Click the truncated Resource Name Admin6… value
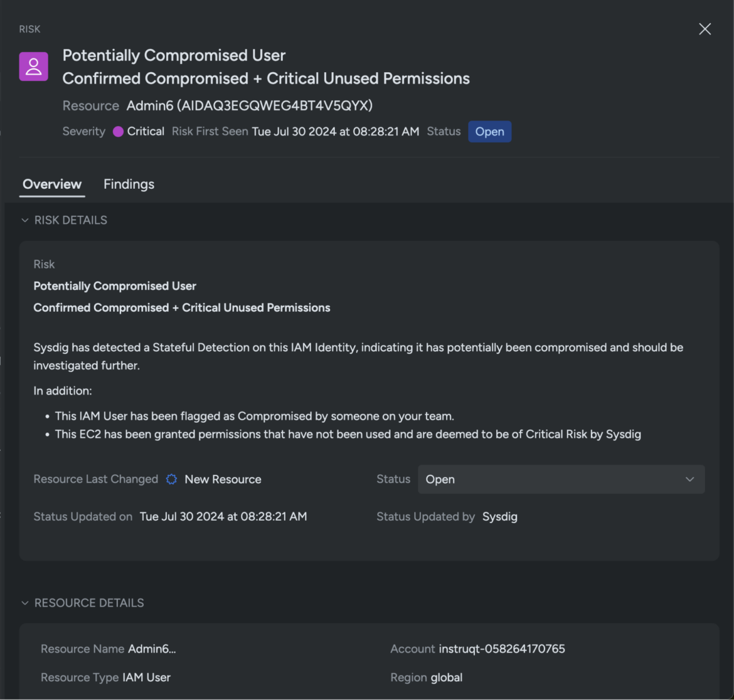This screenshot has width=734, height=700. pyautogui.click(x=152, y=649)
